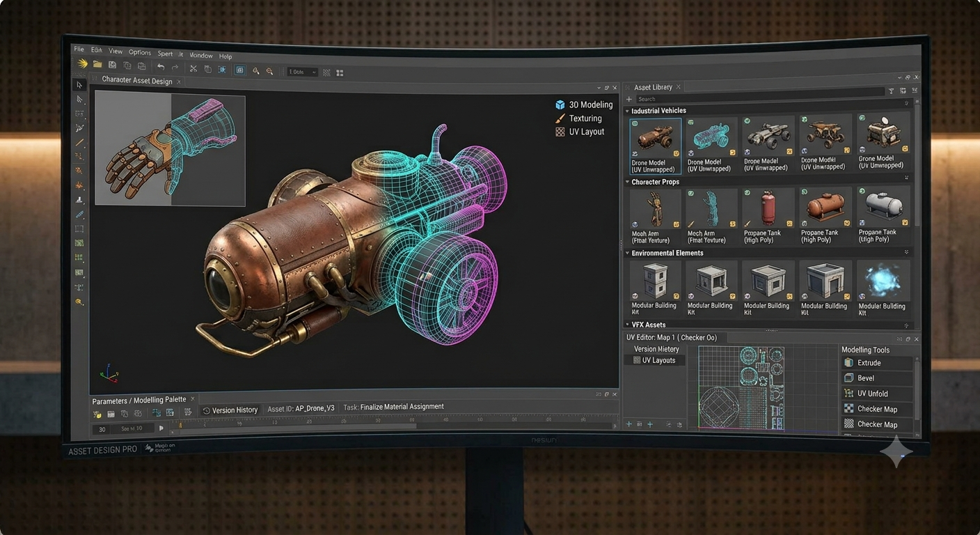980x535 pixels.
Task: Click the mech hand reference thumbnail in viewport
Action: (x=170, y=149)
